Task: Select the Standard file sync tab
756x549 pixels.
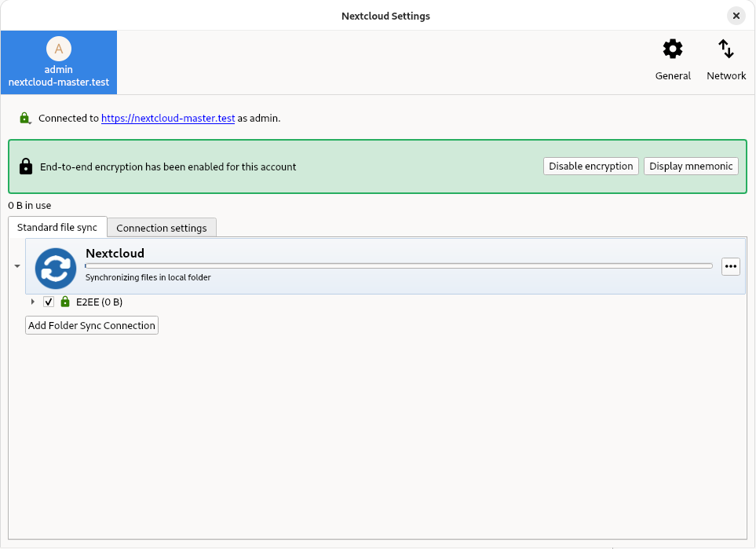Action: [57, 228]
